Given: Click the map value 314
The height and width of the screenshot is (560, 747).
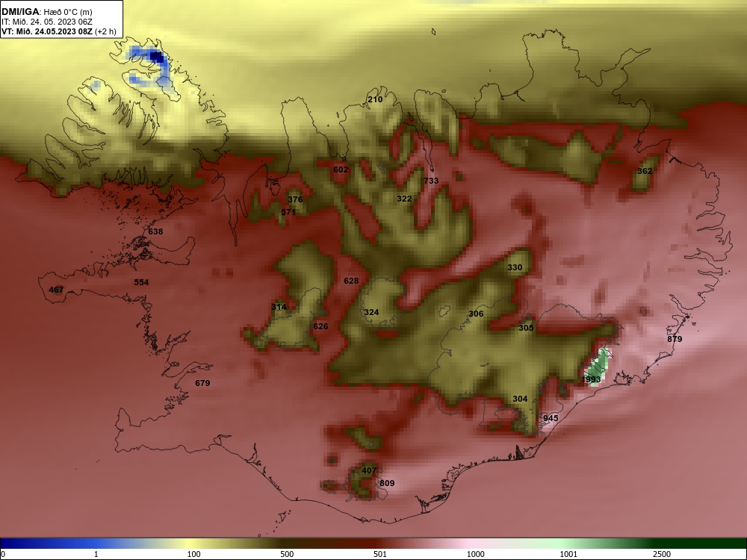Looking at the screenshot, I should click(x=279, y=307).
